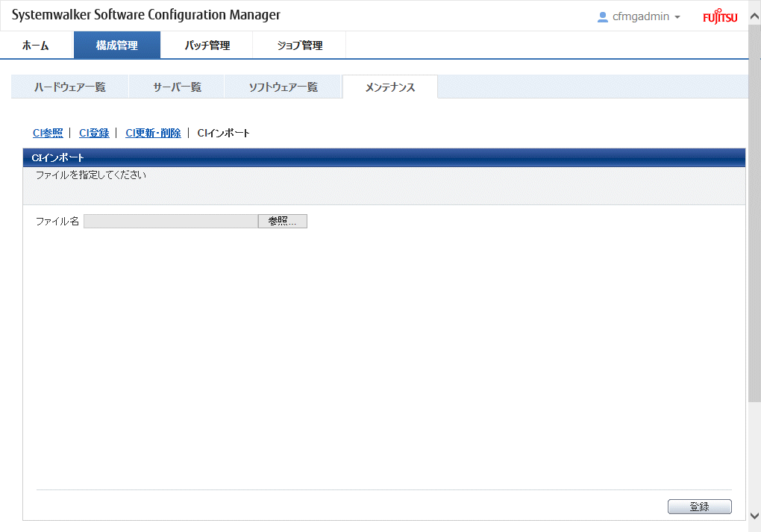This screenshot has width=761, height=532.
Task: Click the cfmgadmin username text
Action: click(x=641, y=16)
